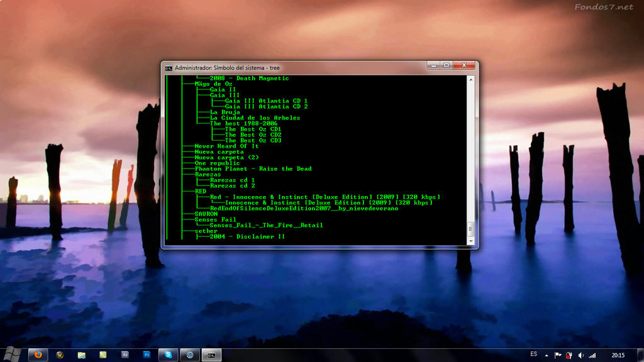Open World of Warcraft taskbar icon
This screenshot has width=644, height=362.
tap(60, 354)
